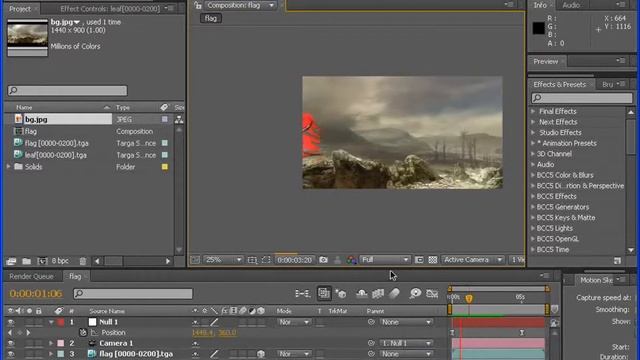The height and width of the screenshot is (360, 640).
Task: Select the flag timeline tab
Action: tap(75, 276)
